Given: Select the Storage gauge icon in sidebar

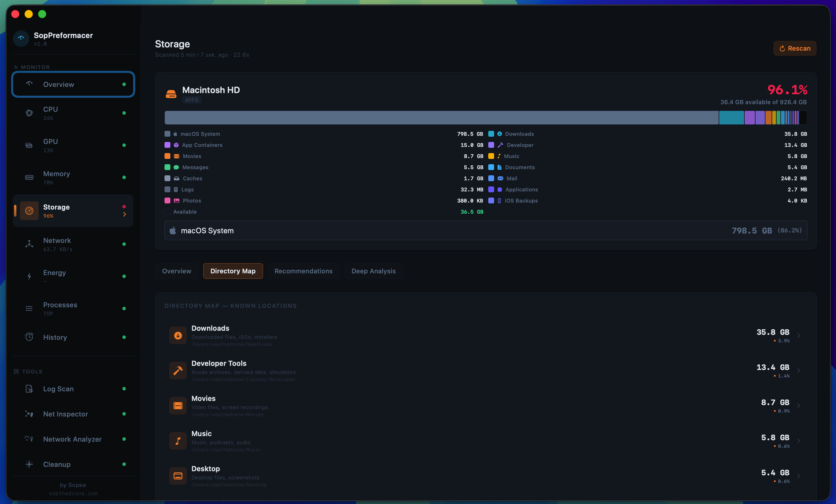Looking at the screenshot, I should (x=30, y=211).
